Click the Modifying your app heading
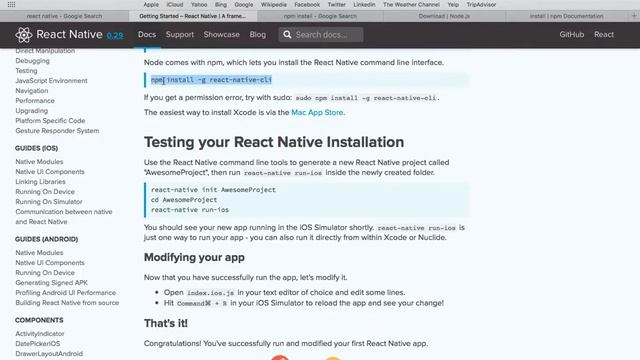Image resolution: width=640 pixels, height=360 pixels. pos(194,258)
